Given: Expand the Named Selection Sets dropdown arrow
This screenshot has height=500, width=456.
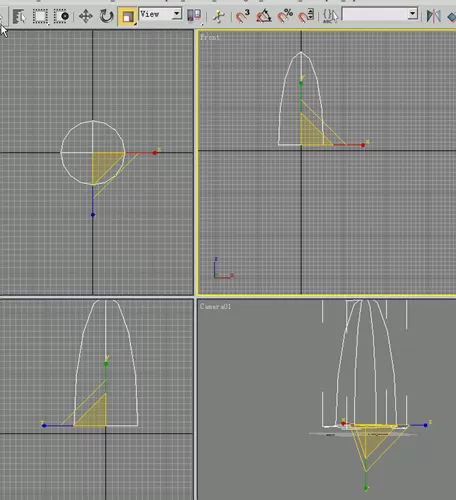Looking at the screenshot, I should point(413,14).
